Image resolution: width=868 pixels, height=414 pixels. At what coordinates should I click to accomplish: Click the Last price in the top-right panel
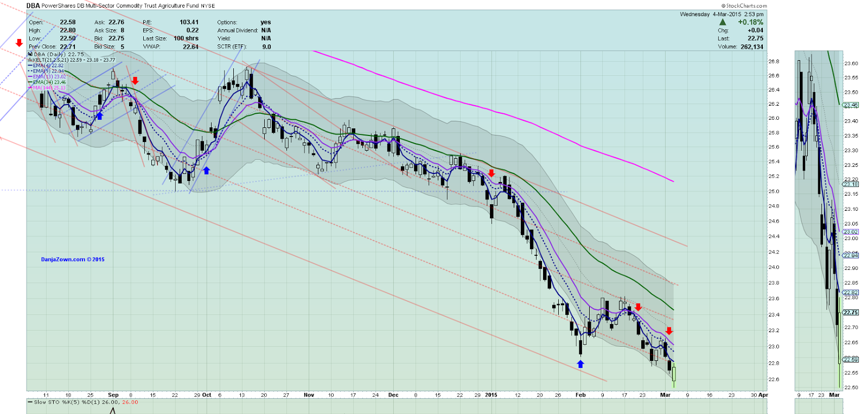pos(755,38)
